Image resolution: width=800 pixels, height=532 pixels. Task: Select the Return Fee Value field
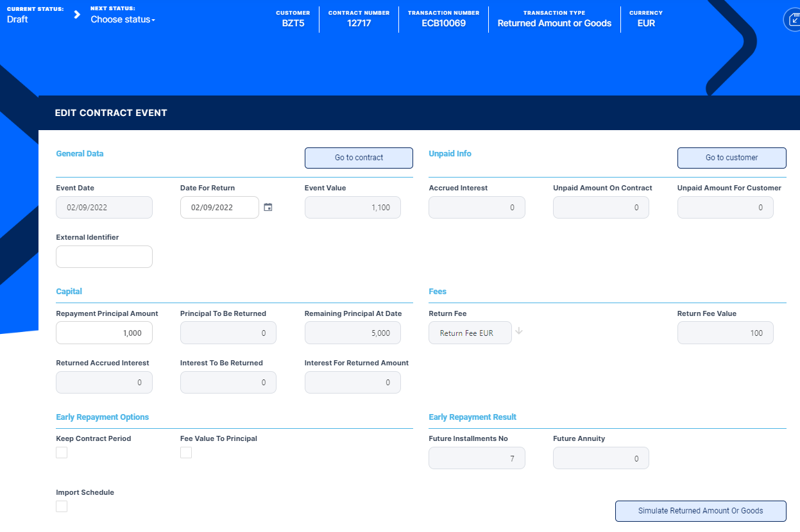click(725, 333)
